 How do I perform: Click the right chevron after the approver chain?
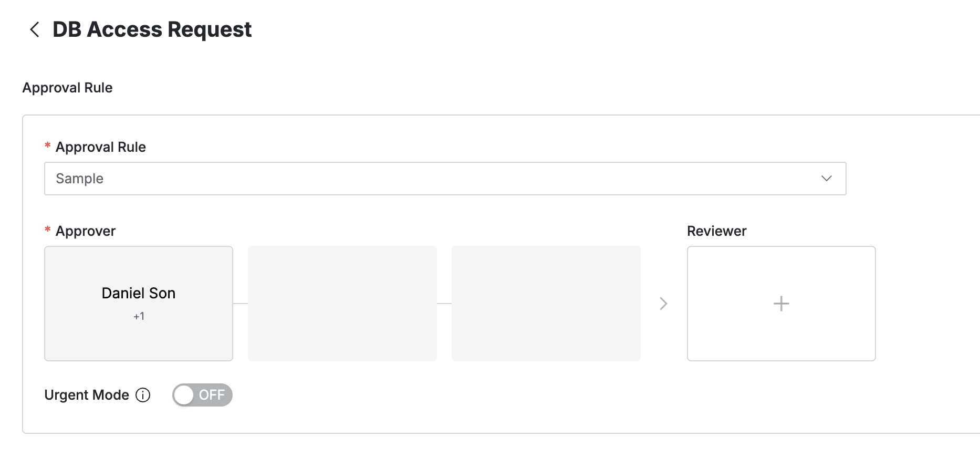[x=663, y=304]
